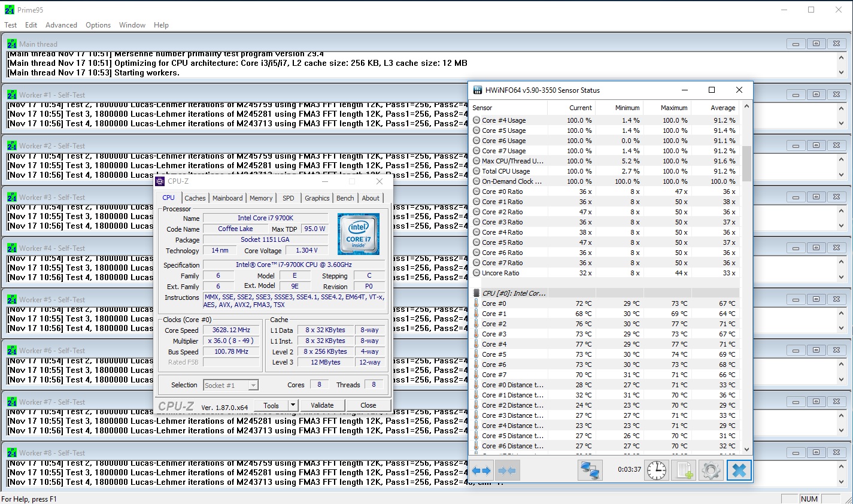Select the Core #4 temperature row
The image size is (853, 504).
[605, 344]
